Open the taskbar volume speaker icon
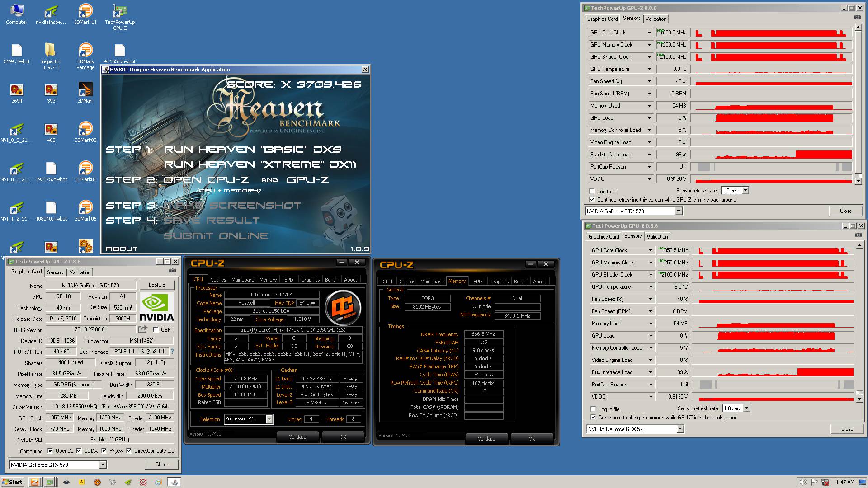The width and height of the screenshot is (868, 488). click(802, 482)
